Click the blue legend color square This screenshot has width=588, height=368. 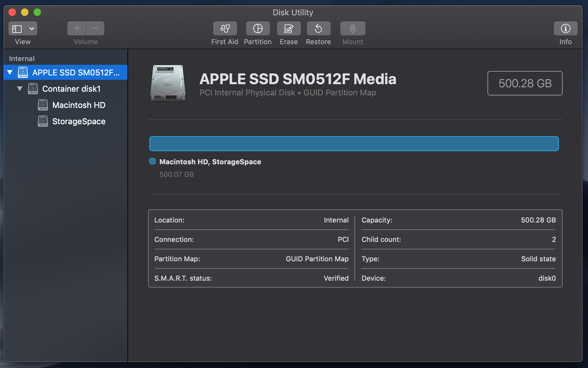(152, 161)
